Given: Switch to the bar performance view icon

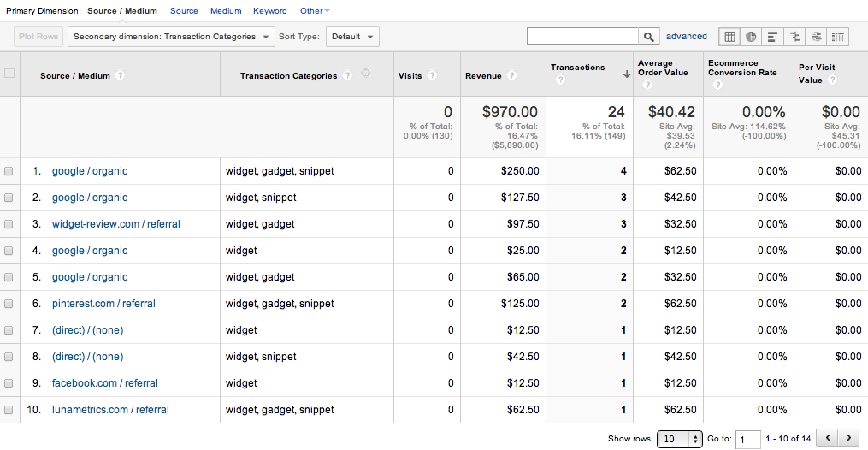Looking at the screenshot, I should [773, 37].
